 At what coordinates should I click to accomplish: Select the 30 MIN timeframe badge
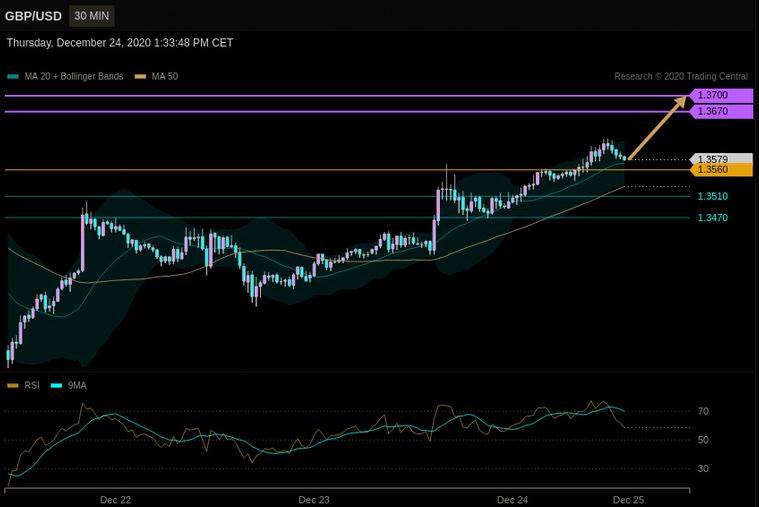(x=91, y=16)
